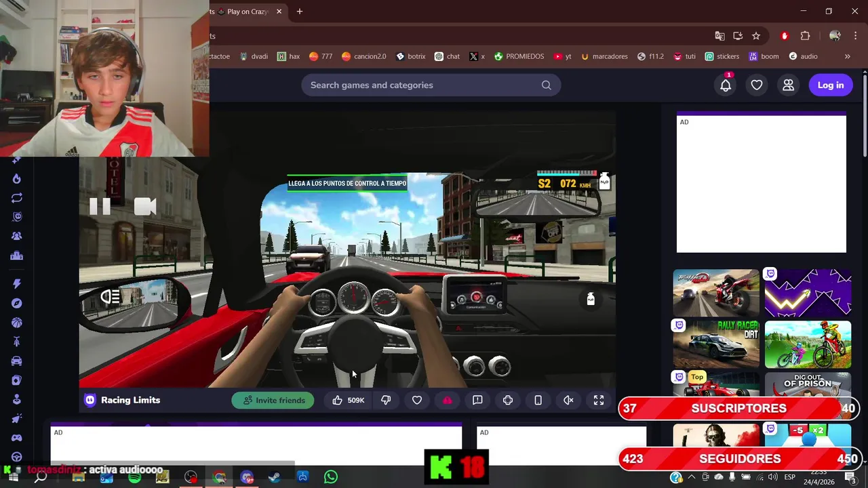Viewport: 868px width, 488px height.
Task: Pause the Racing Limits game
Action: (100, 207)
